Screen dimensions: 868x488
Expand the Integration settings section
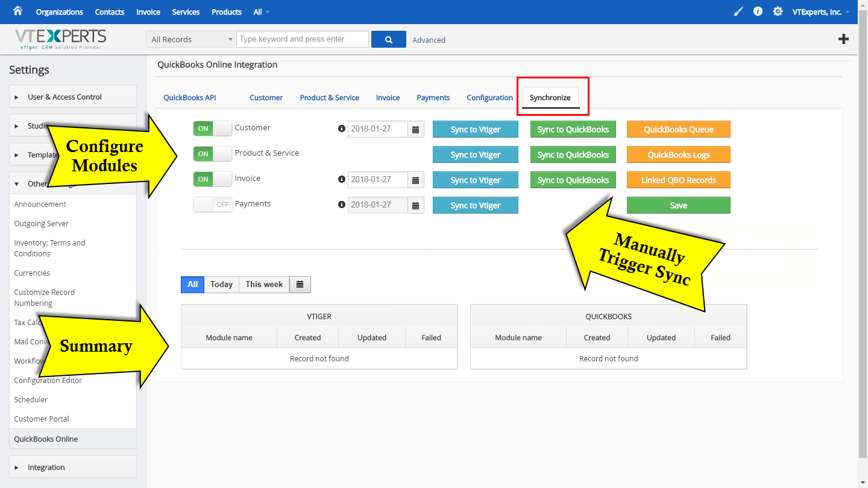pyautogui.click(x=73, y=467)
